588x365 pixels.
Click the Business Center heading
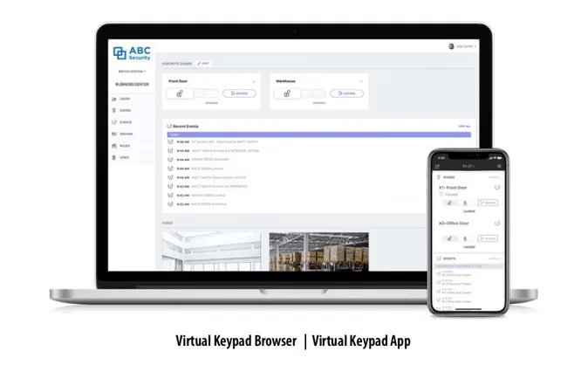tap(132, 84)
